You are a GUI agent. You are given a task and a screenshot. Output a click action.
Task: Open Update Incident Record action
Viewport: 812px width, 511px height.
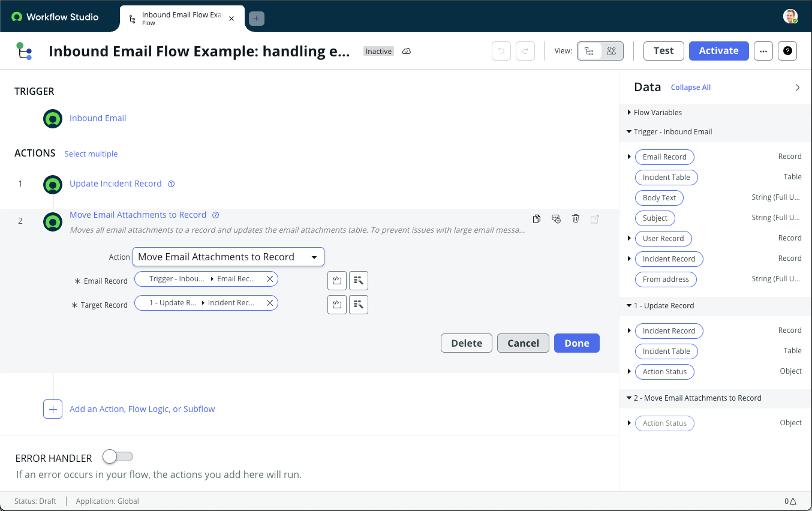pyautogui.click(x=116, y=184)
